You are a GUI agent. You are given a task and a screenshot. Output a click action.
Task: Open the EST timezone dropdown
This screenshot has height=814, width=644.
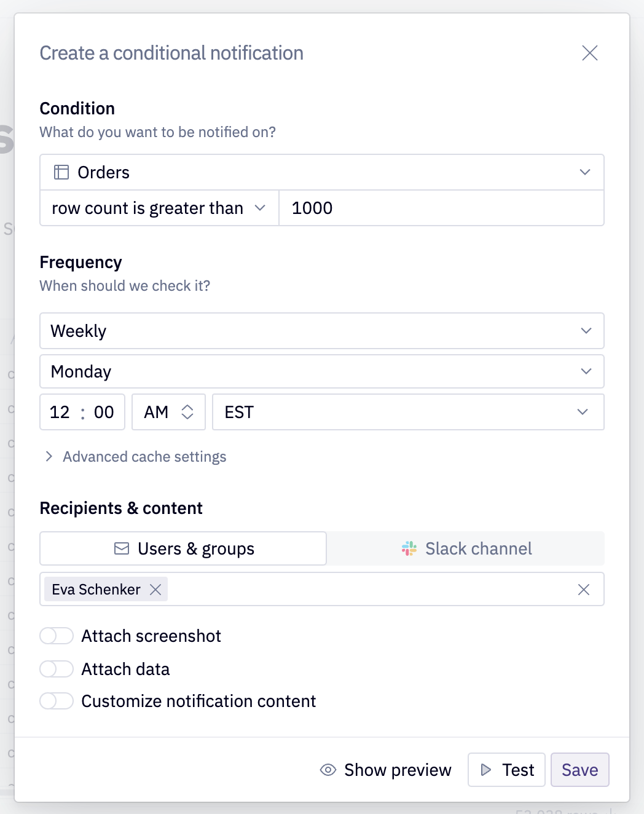(407, 412)
